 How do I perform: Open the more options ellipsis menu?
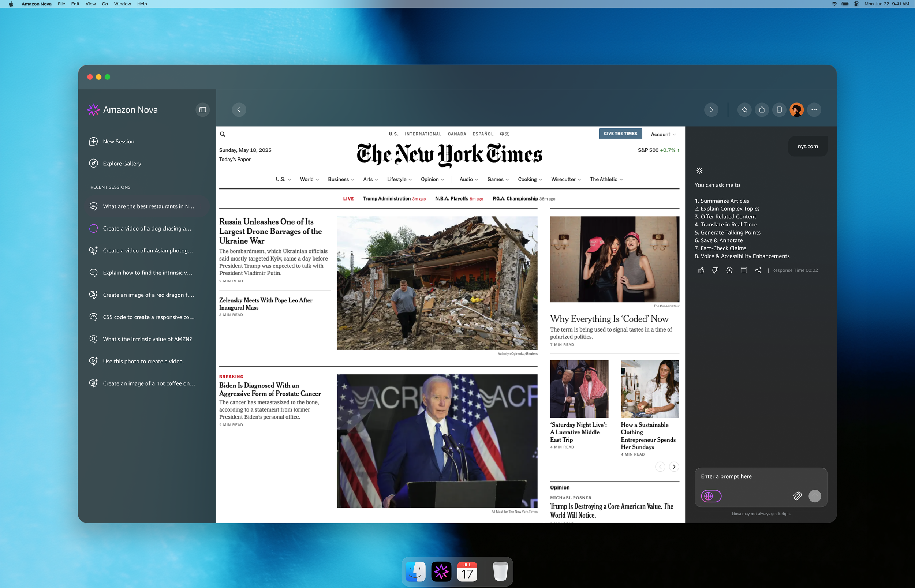tap(814, 109)
